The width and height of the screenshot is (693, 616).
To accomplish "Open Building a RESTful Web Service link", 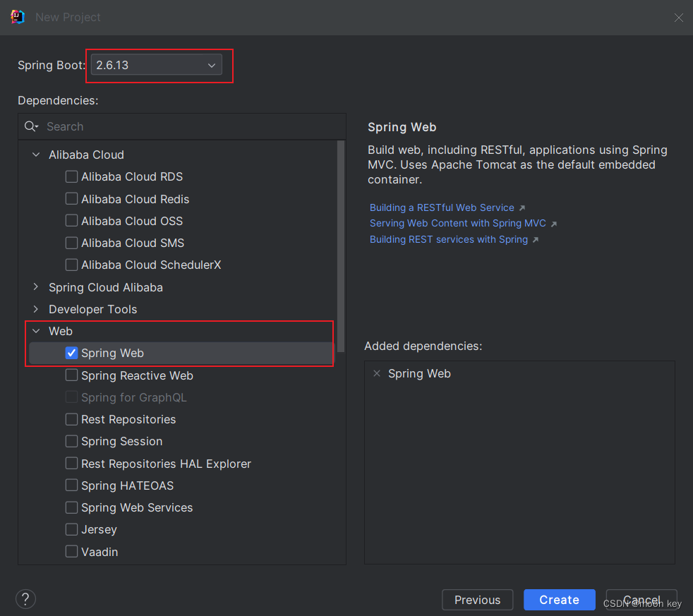I will (442, 207).
